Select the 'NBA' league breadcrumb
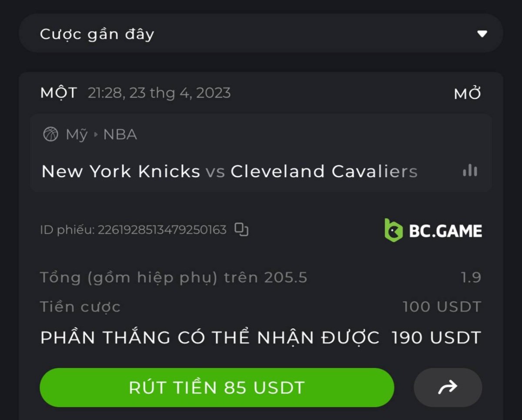This screenshot has width=522, height=420. (x=120, y=135)
